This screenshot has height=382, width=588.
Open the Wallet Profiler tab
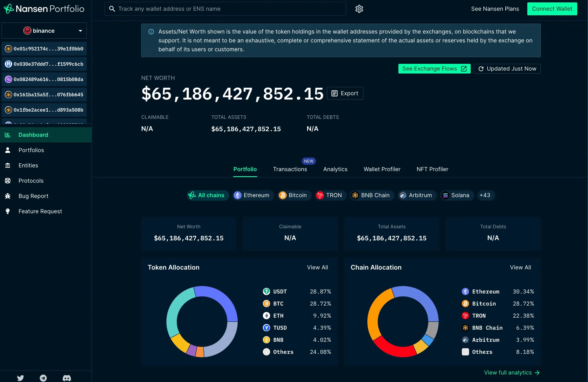click(x=382, y=169)
